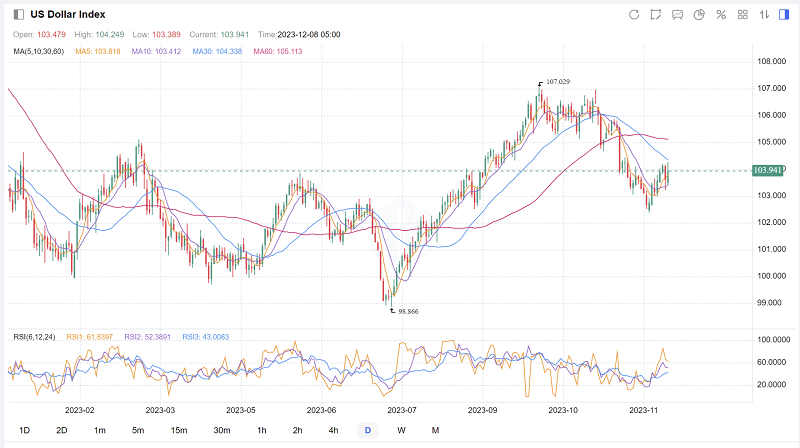The image size is (800, 448).
Task: Select the 1D timeframe
Action: (x=25, y=430)
